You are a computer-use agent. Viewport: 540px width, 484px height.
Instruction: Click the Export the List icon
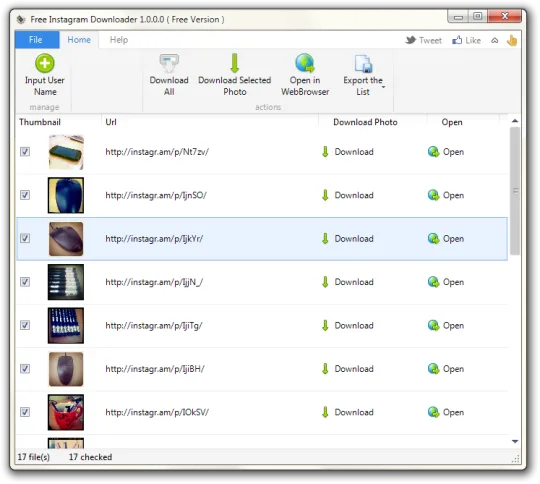click(363, 63)
